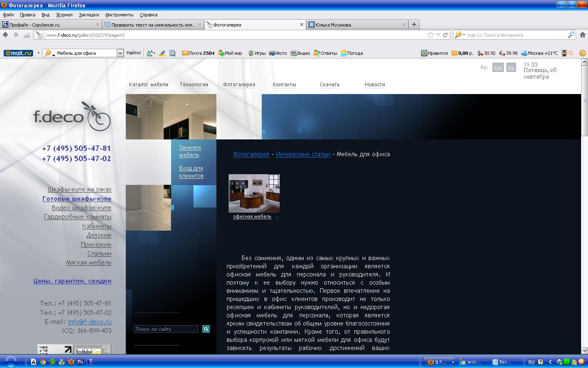This screenshot has height=368, width=588.
Task: Go to the Firefox Home page icon
Action: [x=583, y=35]
